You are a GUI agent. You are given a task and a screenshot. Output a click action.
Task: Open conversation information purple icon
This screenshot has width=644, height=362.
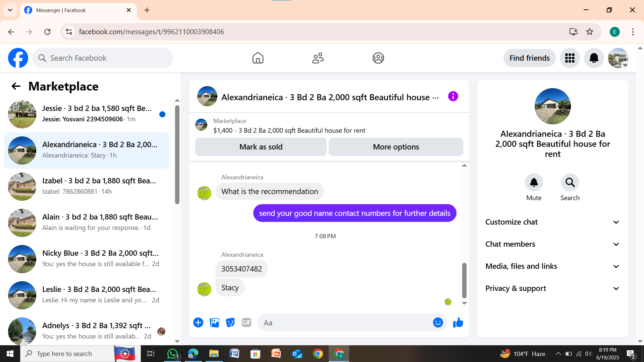coord(453,97)
